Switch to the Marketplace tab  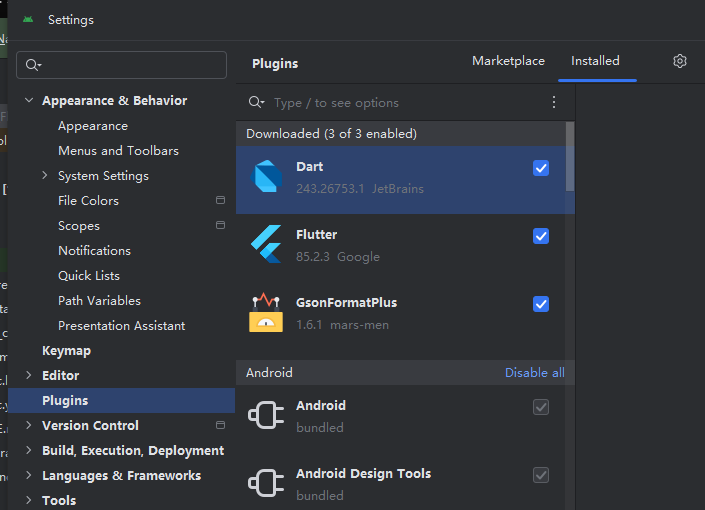[x=508, y=61]
